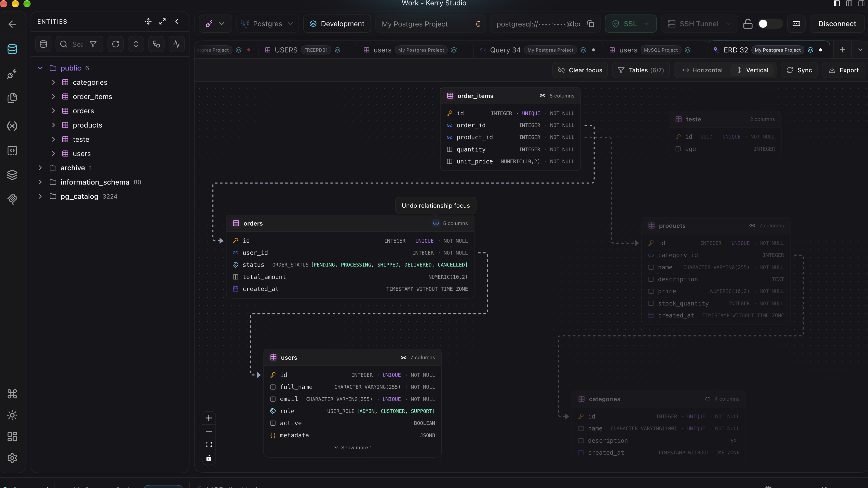
Task: Open the connections plug icon in sidebar
Action: click(12, 74)
